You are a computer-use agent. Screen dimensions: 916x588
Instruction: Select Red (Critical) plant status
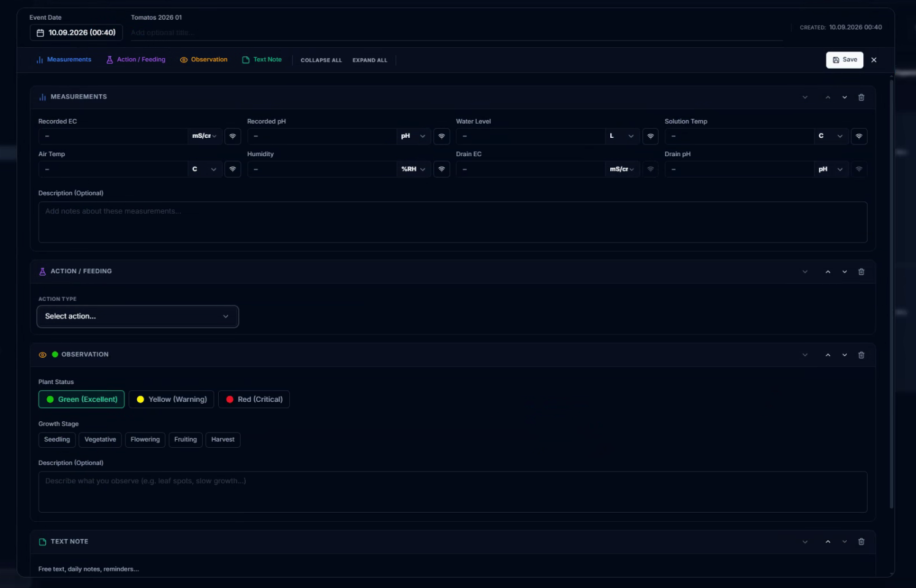point(254,399)
